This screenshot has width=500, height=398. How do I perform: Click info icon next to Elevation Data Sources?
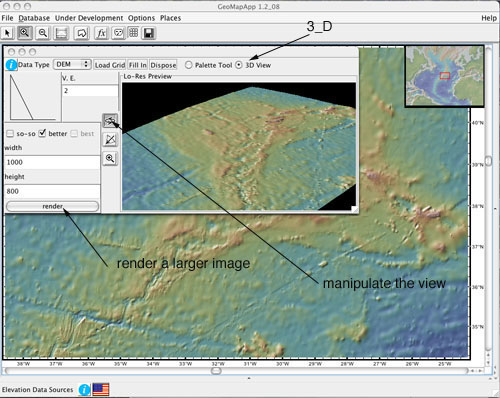click(84, 389)
